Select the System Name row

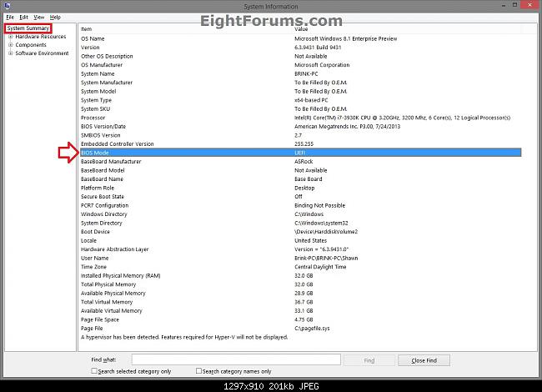tap(300, 73)
